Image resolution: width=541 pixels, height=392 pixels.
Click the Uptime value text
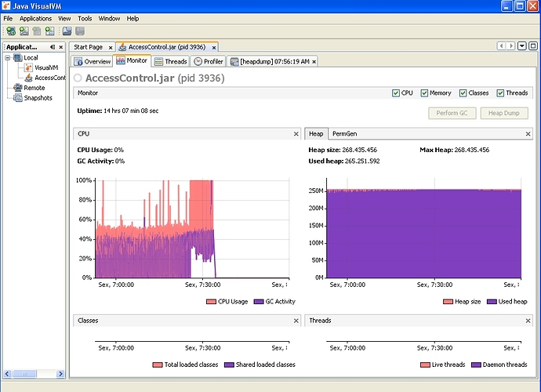(x=131, y=111)
